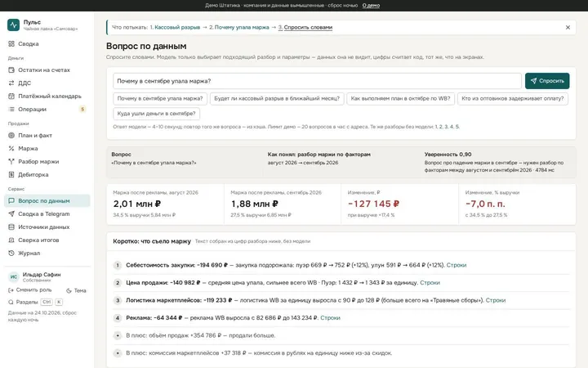
Task: Open Сверка итогов icon
Action: click(11, 240)
